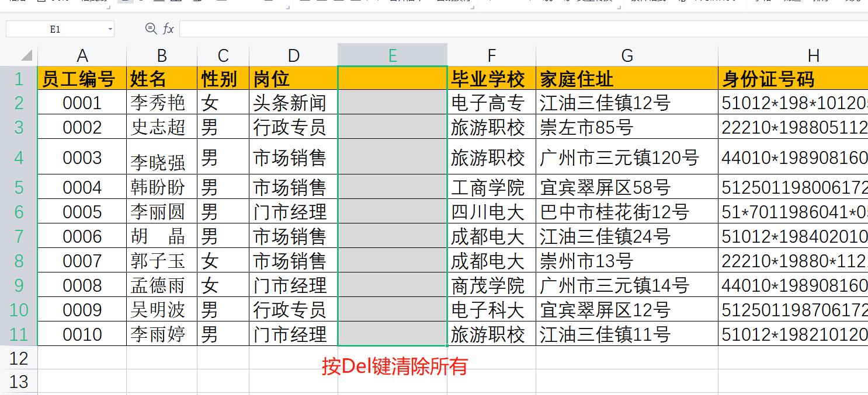The height and width of the screenshot is (395, 868).
Task: Click the magnifier search icon beside the formula bar
Action: click(152, 28)
